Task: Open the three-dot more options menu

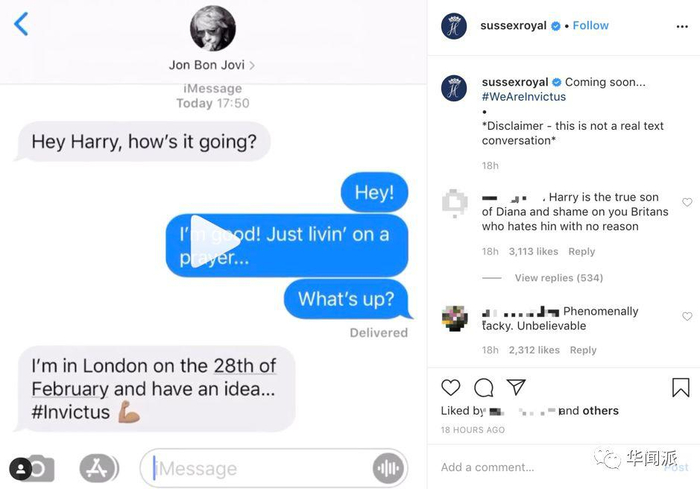Action: (682, 27)
